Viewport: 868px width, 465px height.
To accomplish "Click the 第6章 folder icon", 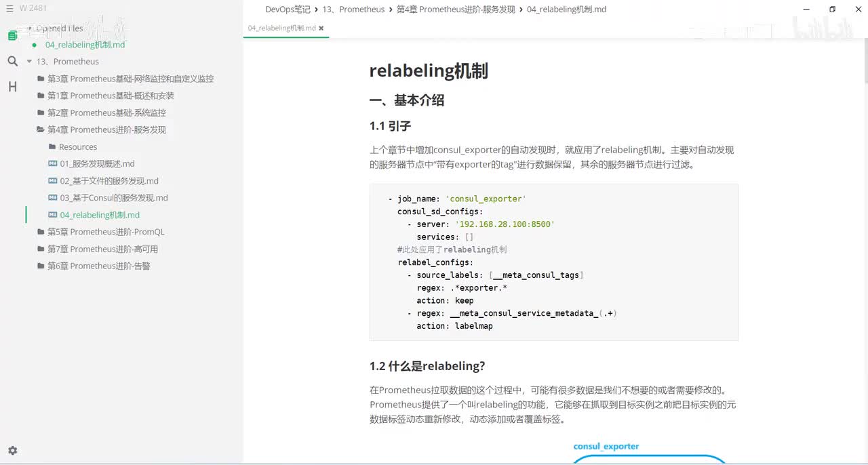I will click(41, 266).
